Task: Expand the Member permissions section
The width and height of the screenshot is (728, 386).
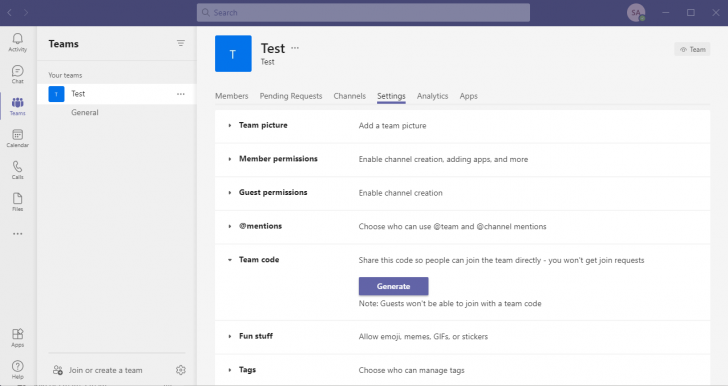Action: [x=230, y=159]
